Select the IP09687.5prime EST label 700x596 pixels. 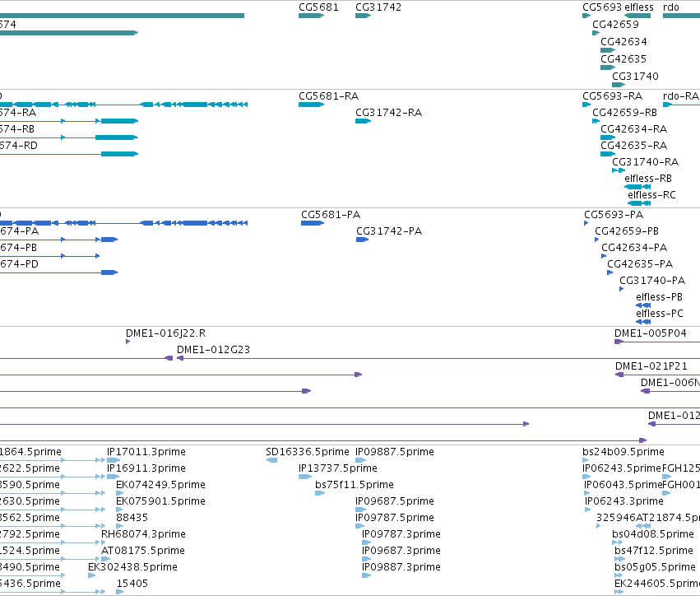[x=394, y=501]
